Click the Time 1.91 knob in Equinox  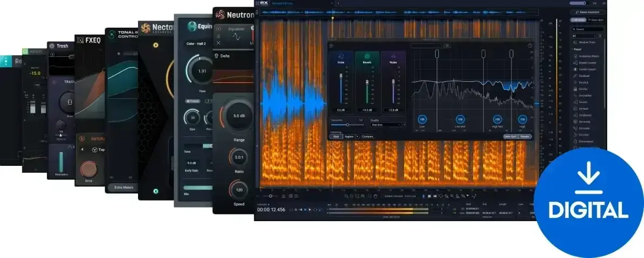202,71
